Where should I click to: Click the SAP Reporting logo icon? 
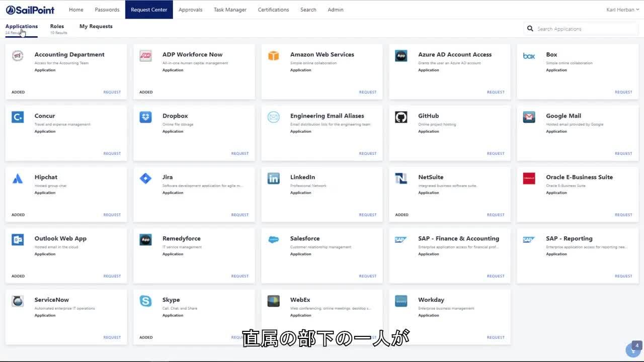point(529,240)
